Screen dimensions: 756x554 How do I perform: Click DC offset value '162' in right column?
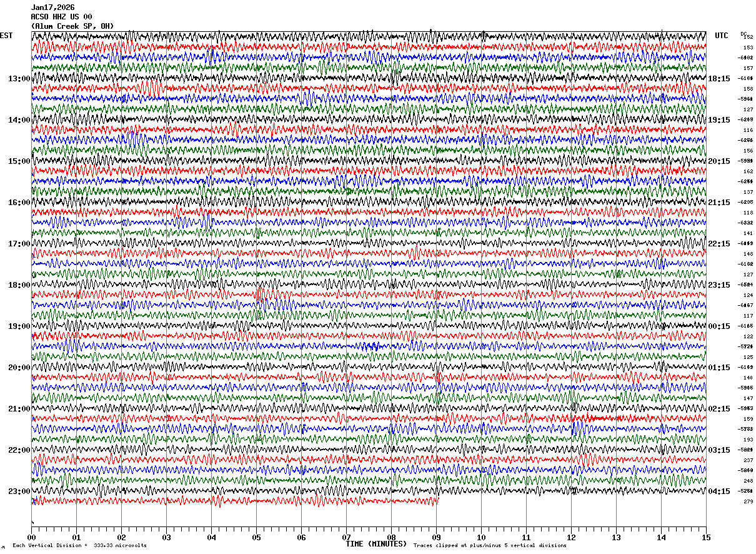pos(748,171)
